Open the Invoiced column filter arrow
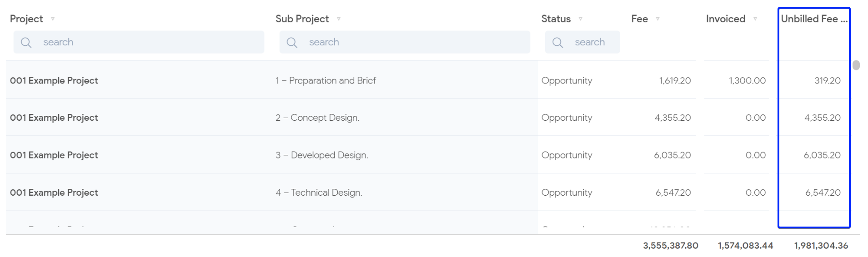Viewport: 868px width, 257px height. click(755, 19)
